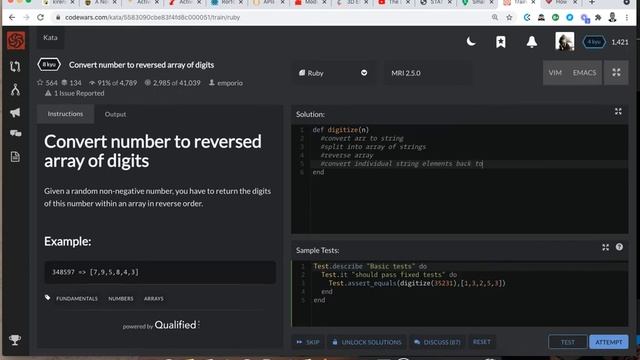Click the SKIP button
The height and width of the screenshot is (360, 640).
[x=308, y=342]
